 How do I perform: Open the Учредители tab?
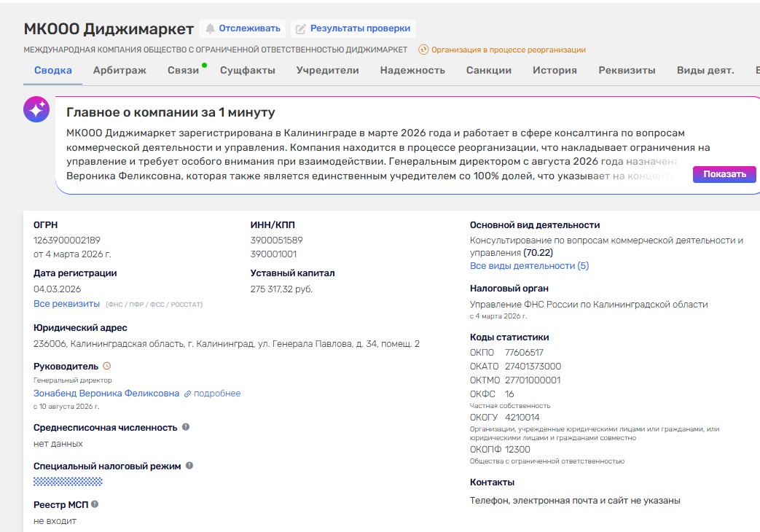[x=328, y=70]
